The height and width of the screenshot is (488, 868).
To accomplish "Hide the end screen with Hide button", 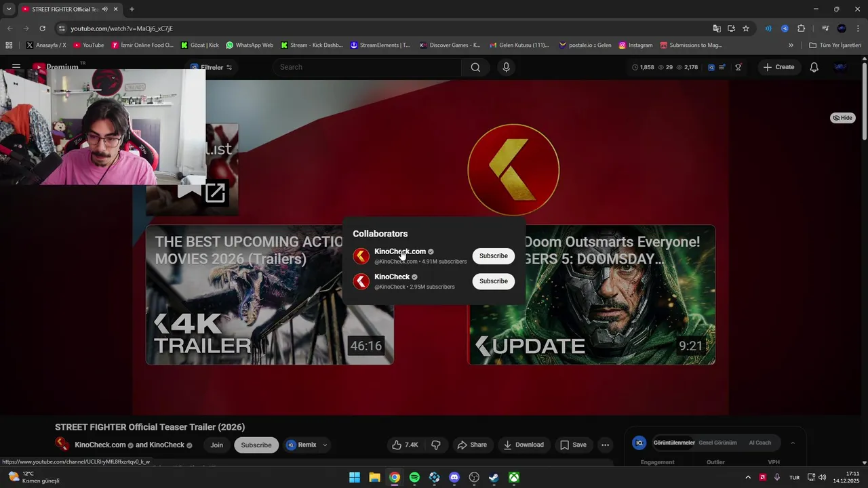I will (x=843, y=118).
